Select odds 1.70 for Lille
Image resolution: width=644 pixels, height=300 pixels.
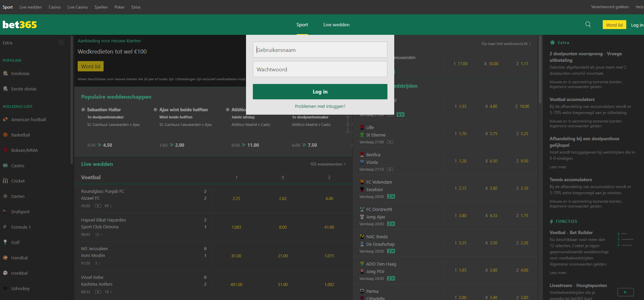460,134
